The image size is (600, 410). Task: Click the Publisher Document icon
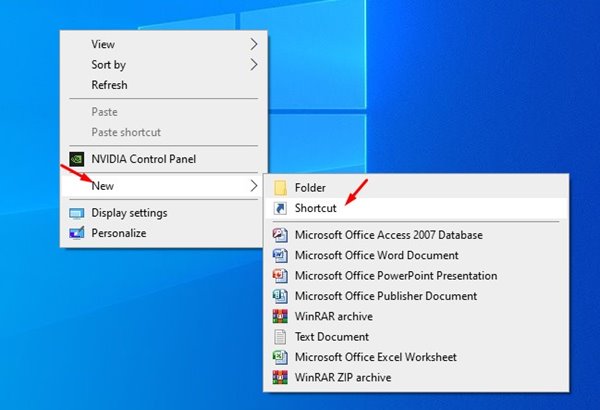click(x=279, y=296)
